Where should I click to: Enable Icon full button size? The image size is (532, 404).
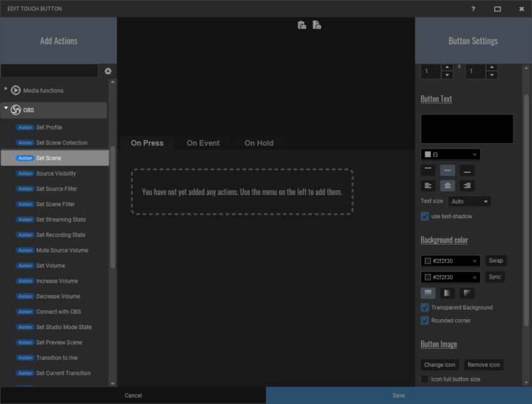[425, 379]
